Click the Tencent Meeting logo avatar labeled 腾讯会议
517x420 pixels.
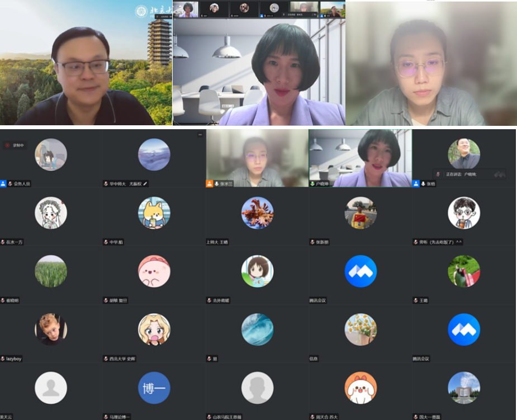(361, 271)
